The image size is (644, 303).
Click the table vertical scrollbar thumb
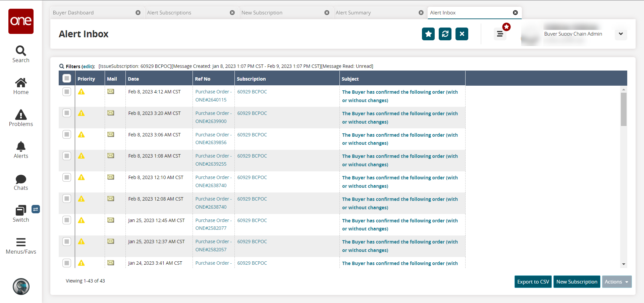click(x=624, y=109)
